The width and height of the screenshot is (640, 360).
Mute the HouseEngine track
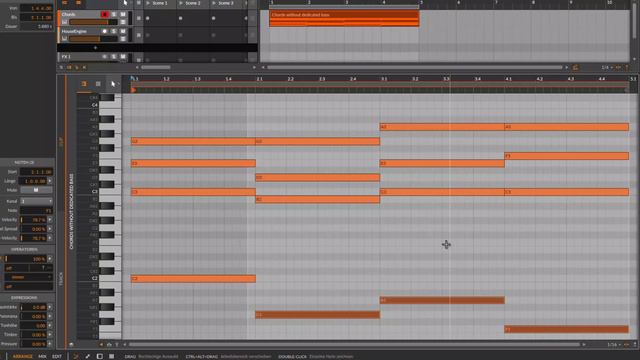[123, 31]
